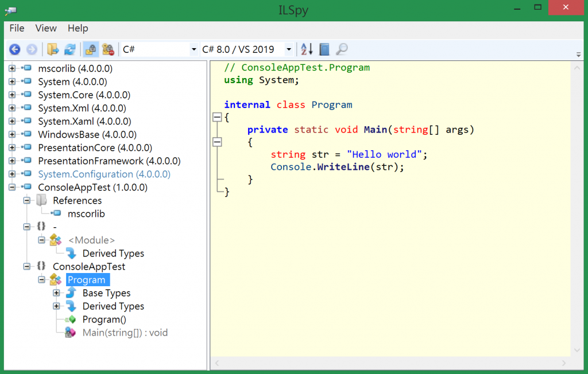This screenshot has height=374, width=588.
Task: Click the Main method name in code
Action: click(375, 130)
